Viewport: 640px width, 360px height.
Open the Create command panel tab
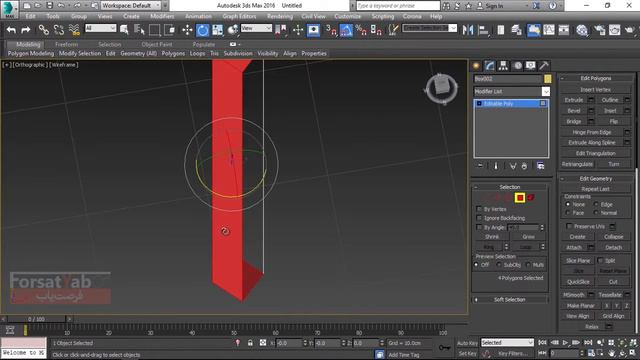(x=476, y=66)
